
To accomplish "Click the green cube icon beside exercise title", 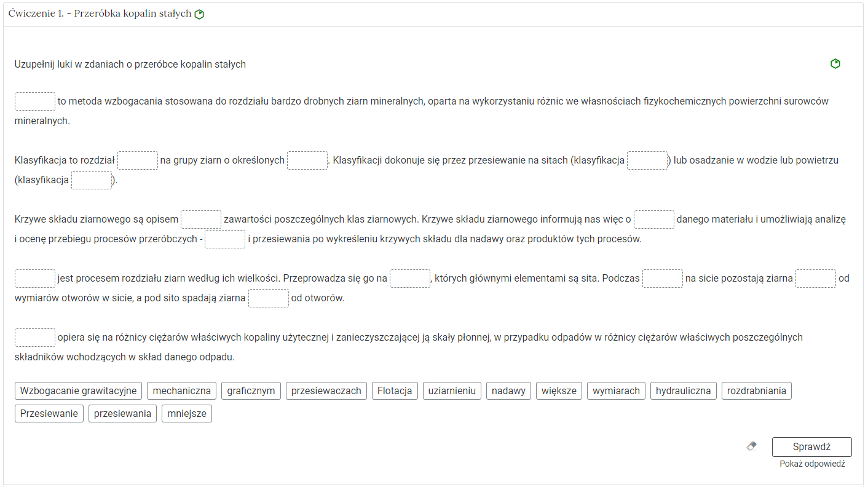I will [x=199, y=15].
